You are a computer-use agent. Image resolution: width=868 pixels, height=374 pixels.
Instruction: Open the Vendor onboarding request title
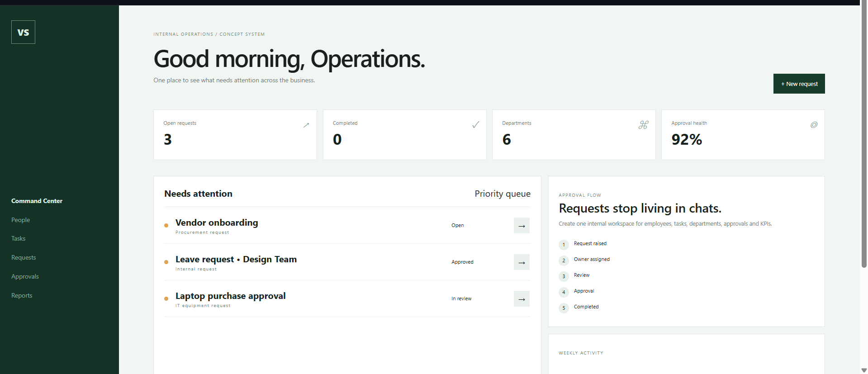pyautogui.click(x=217, y=223)
